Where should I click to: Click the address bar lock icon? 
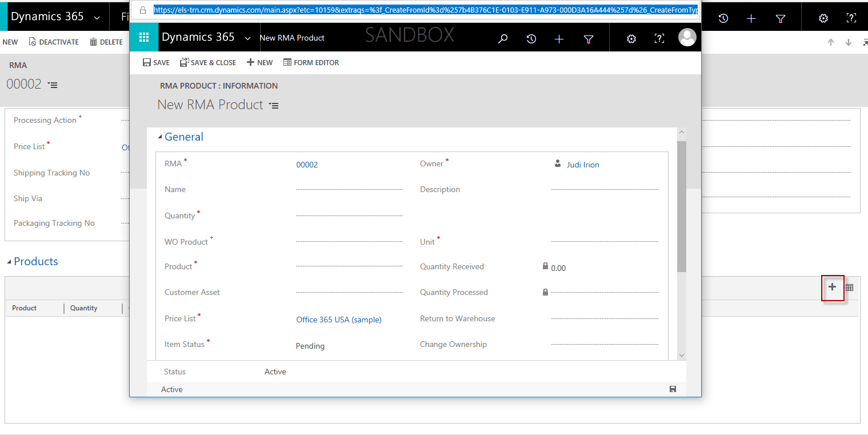point(143,10)
